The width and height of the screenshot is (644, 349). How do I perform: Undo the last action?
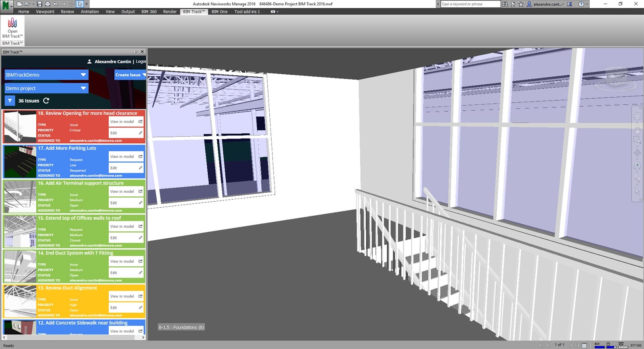coord(56,4)
